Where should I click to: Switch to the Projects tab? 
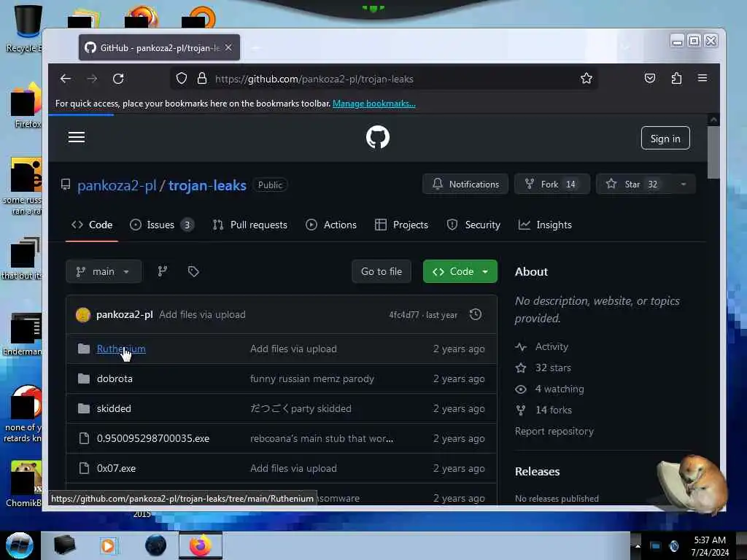(x=402, y=225)
